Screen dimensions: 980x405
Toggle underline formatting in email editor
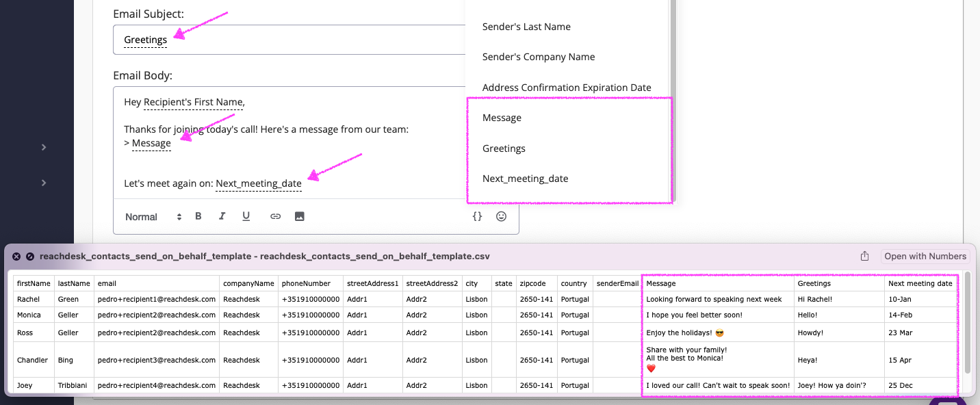tap(246, 216)
